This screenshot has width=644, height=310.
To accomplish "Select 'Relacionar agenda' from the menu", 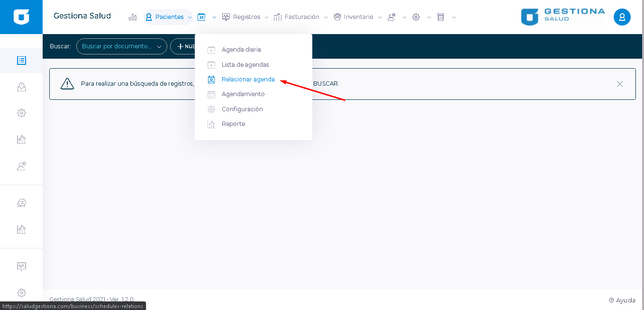I will [x=248, y=80].
